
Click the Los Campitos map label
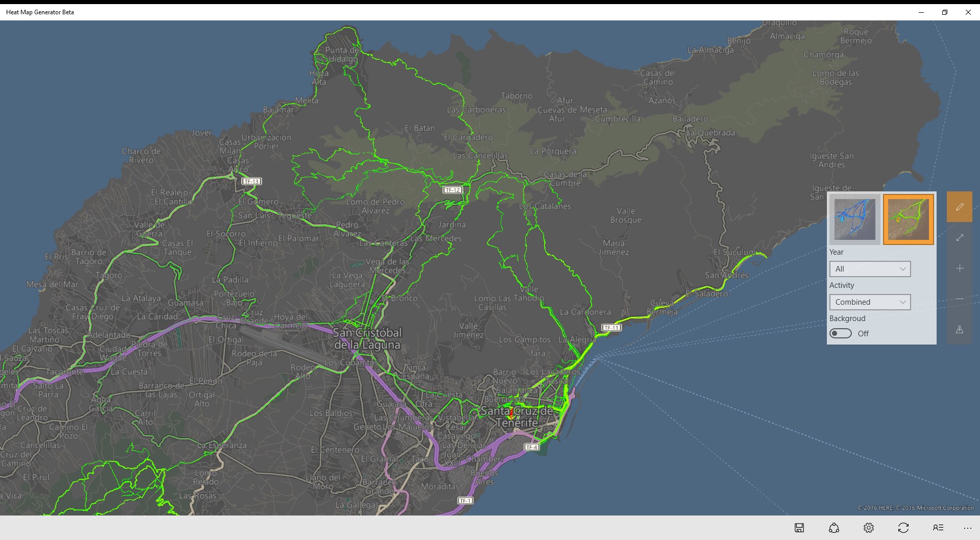pyautogui.click(x=525, y=340)
